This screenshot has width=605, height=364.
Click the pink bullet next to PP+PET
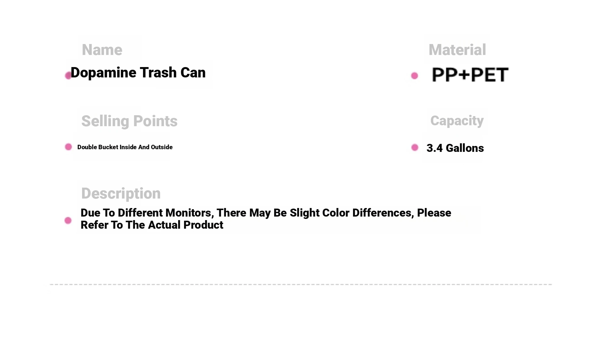[x=414, y=76]
